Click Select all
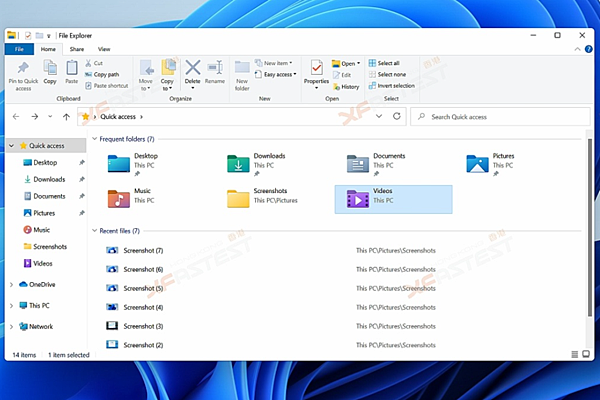Image resolution: width=600 pixels, height=400 pixels. click(384, 63)
